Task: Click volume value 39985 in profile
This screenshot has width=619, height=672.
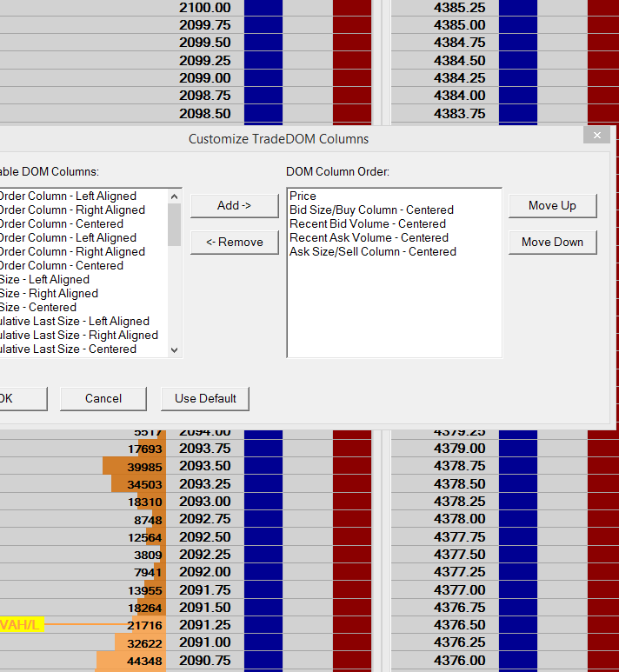Action: point(145,467)
